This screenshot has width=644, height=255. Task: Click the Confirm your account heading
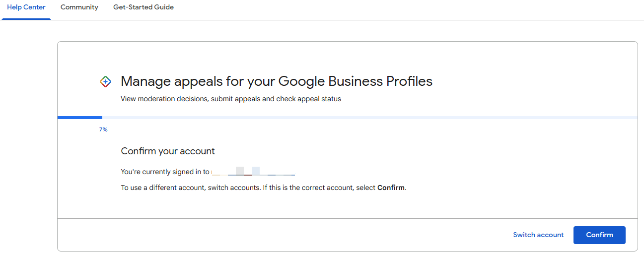[x=168, y=151]
